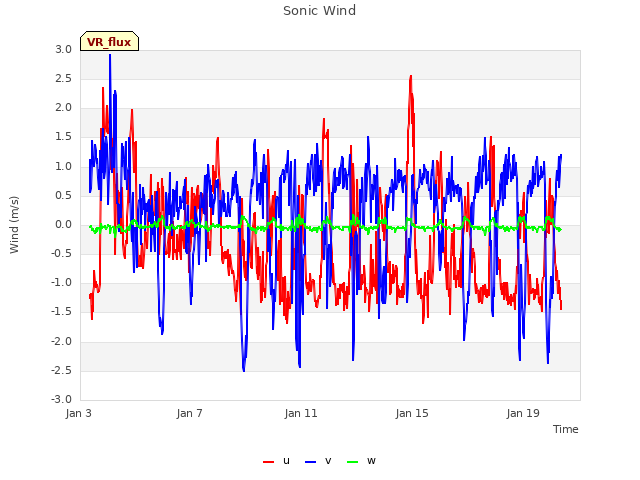Click the -1.5 y-axis tick label

coord(61,312)
